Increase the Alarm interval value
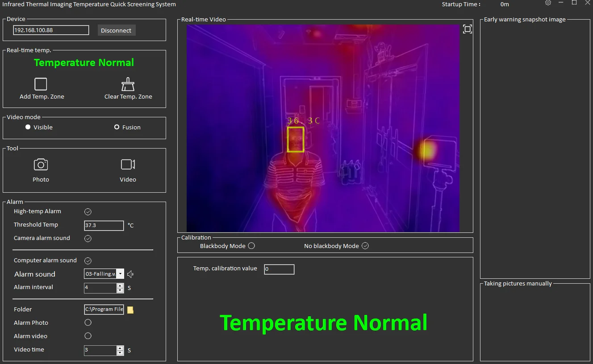 click(120, 285)
